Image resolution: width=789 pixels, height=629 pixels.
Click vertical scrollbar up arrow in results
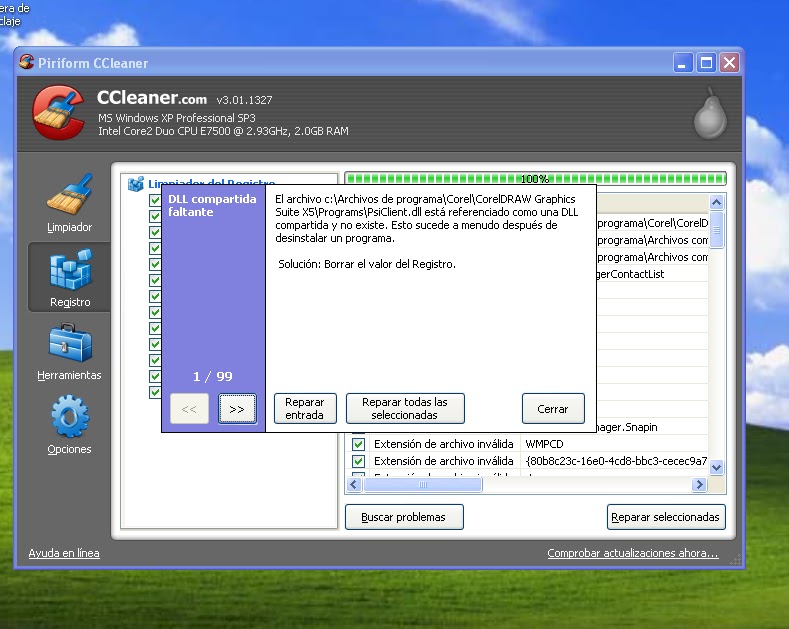point(717,202)
